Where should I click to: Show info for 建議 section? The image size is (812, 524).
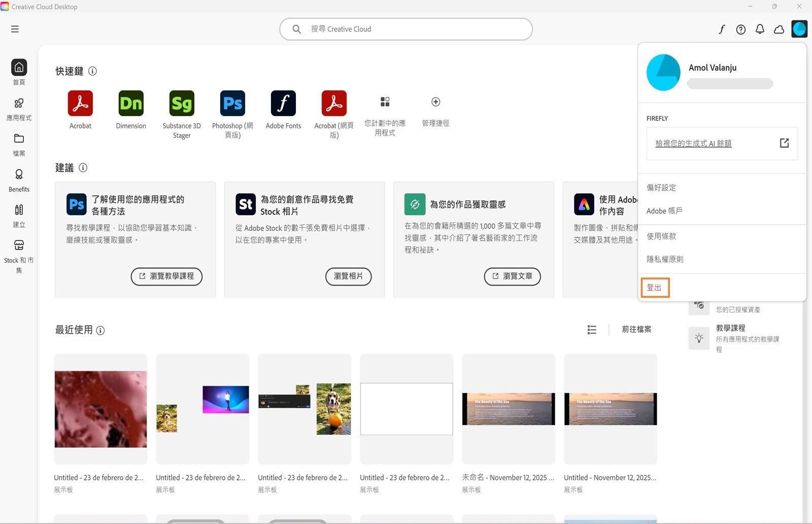point(83,167)
